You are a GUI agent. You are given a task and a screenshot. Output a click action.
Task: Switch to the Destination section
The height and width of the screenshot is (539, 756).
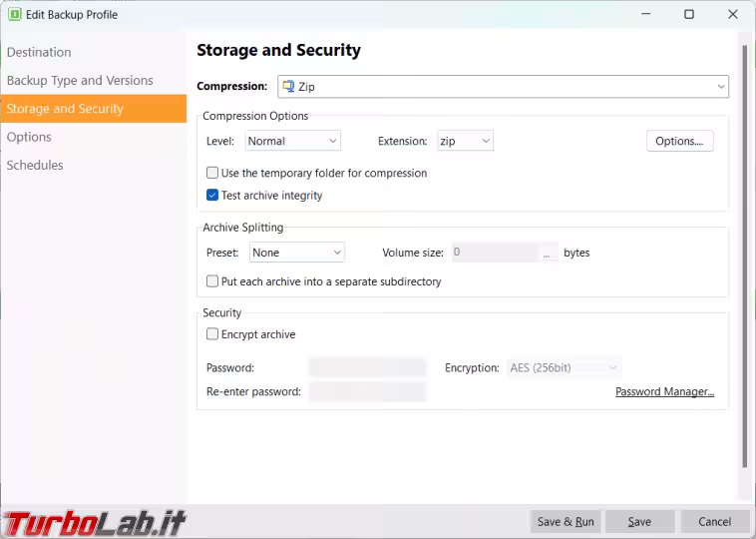[x=39, y=52]
